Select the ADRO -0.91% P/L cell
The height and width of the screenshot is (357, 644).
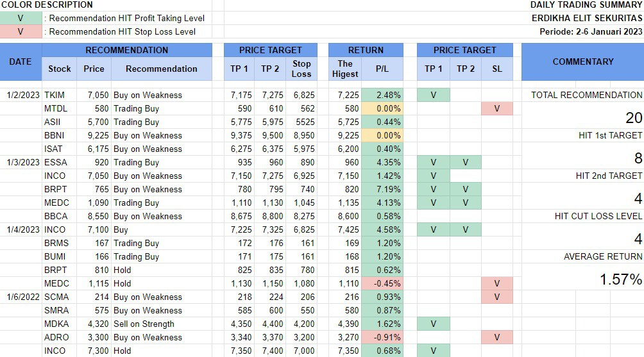tap(382, 337)
